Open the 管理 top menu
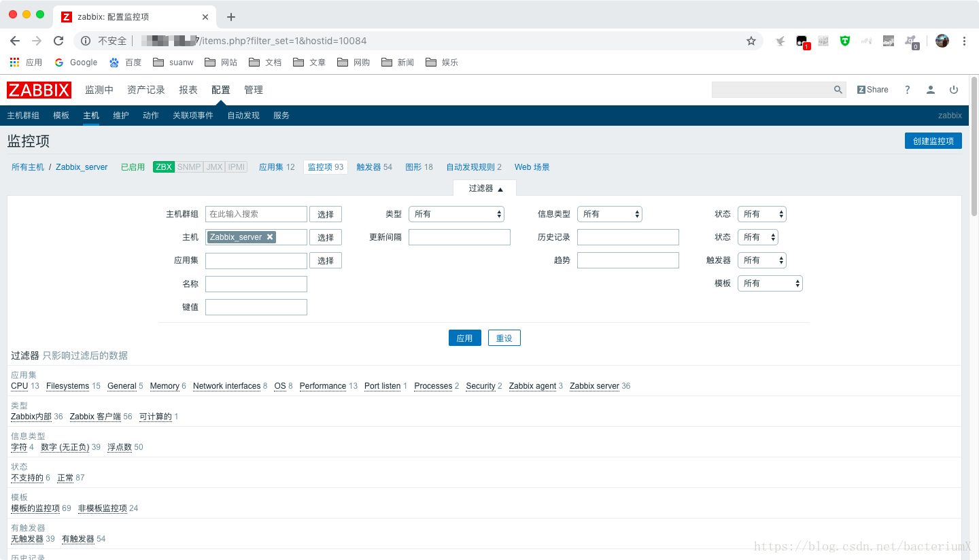This screenshot has height=560, width=979. [254, 90]
